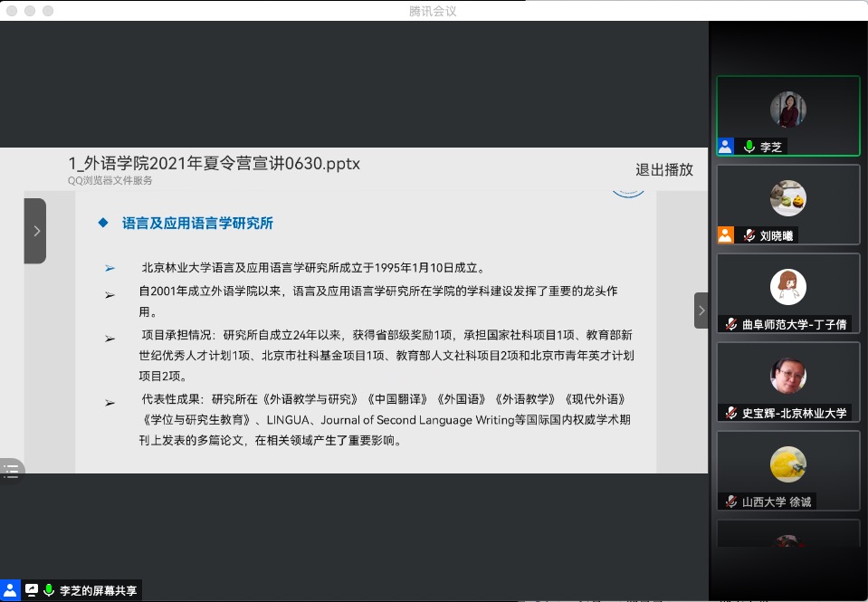The height and width of the screenshot is (602, 868).
Task: Click the muted microphone icon beside 刘晓曦
Action: 749,235
